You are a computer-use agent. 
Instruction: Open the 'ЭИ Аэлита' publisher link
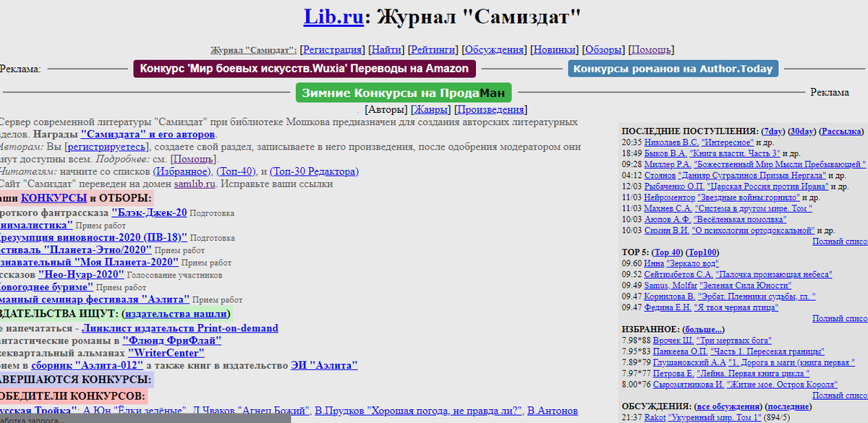(324, 365)
